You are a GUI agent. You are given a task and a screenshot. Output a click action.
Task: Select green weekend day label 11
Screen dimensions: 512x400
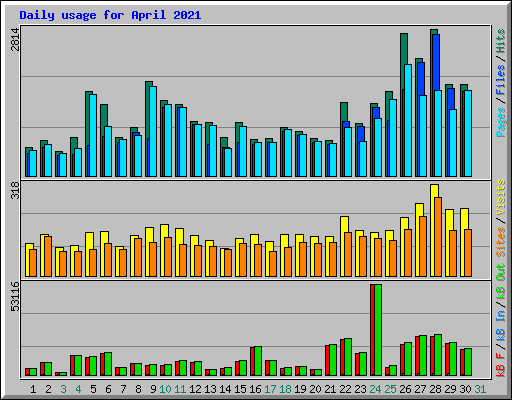(180, 389)
